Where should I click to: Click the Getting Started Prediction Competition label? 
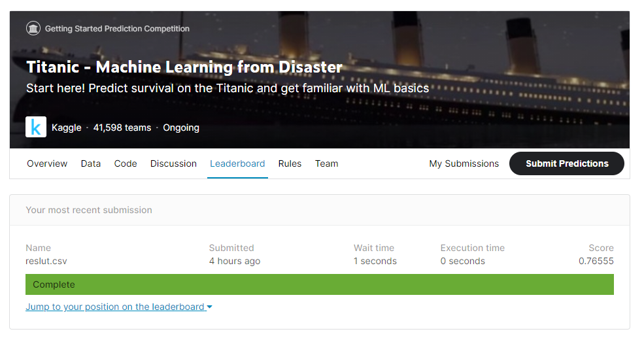(x=117, y=29)
